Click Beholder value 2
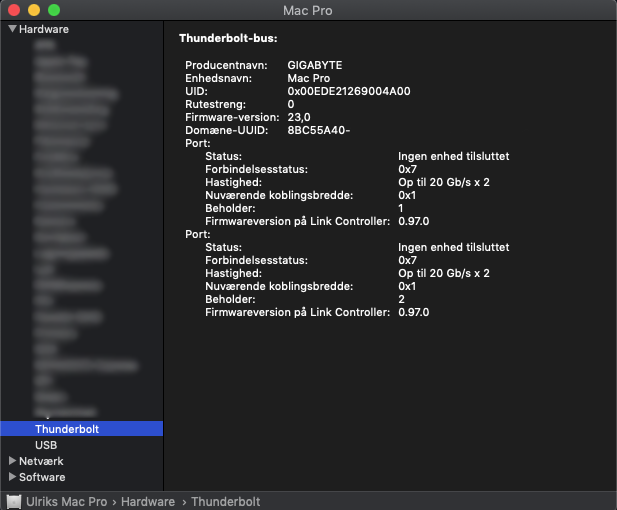617x510 pixels. click(x=401, y=299)
